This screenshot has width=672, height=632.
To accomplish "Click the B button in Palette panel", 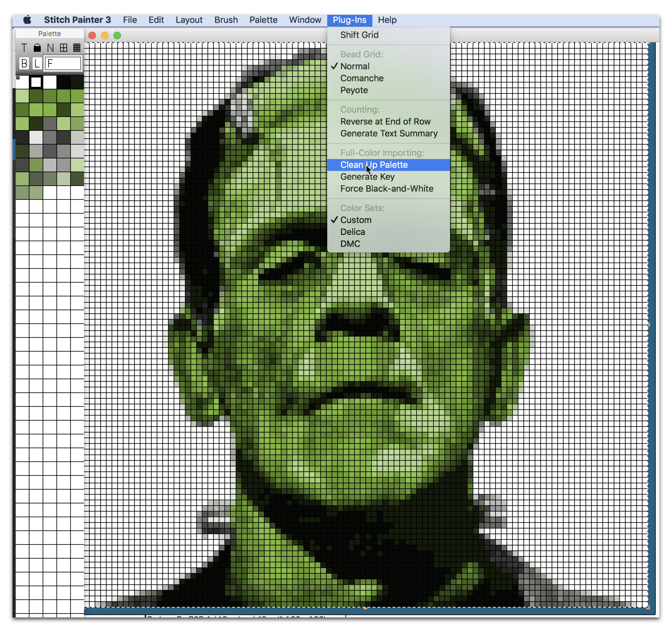I will 24,64.
